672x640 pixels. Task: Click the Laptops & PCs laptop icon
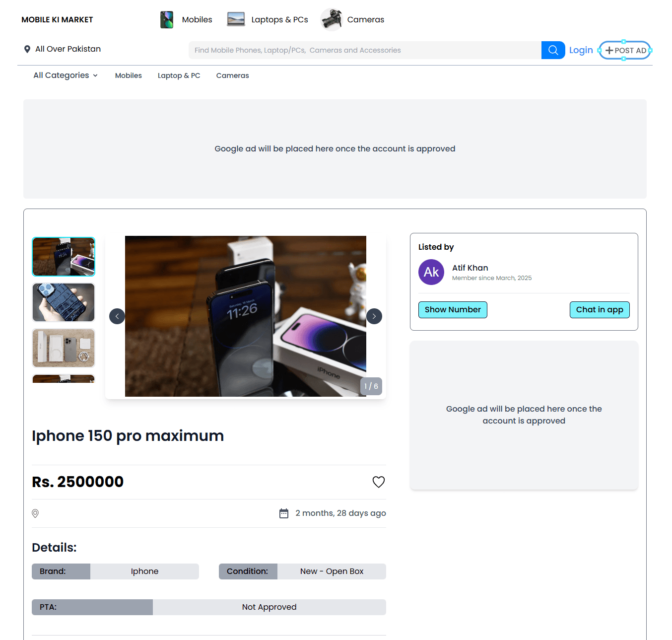coord(236,19)
